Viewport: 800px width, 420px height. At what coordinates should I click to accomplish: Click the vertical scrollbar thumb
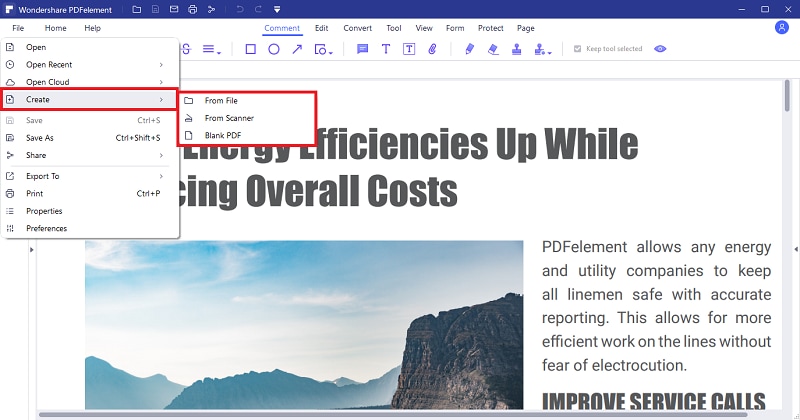787,95
